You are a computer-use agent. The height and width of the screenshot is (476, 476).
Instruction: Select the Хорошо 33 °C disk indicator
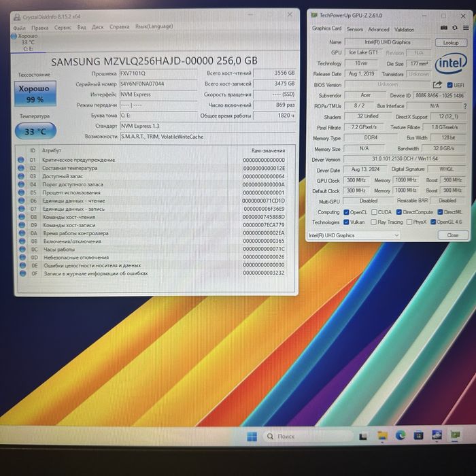26,42
